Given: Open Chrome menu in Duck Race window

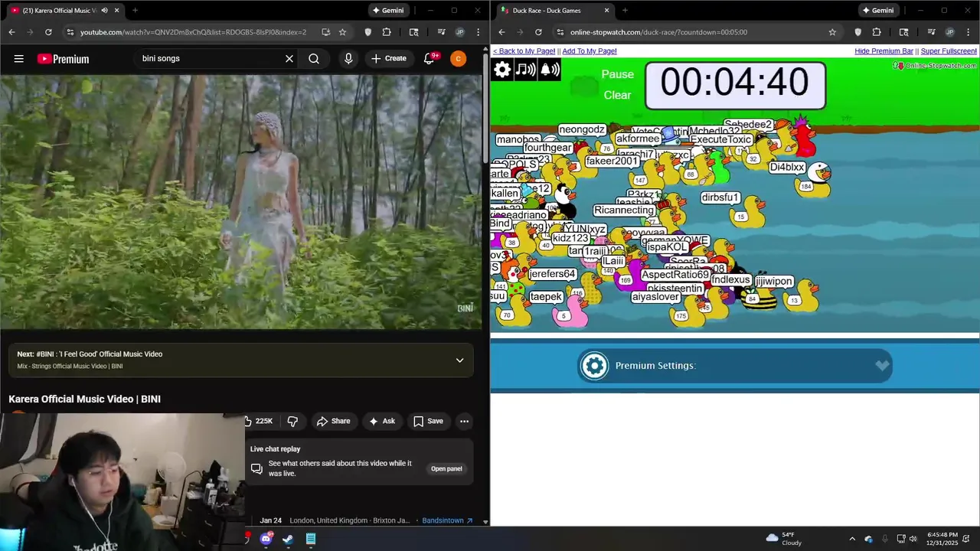Looking at the screenshot, I should (x=967, y=32).
